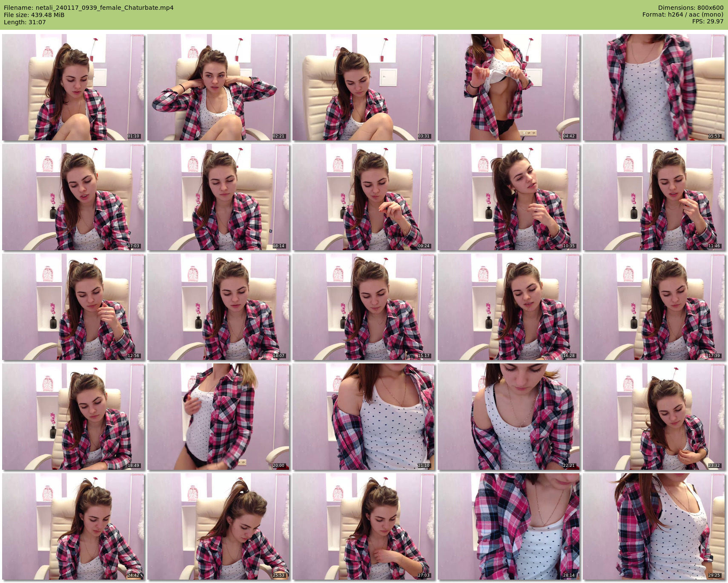Select the thumbnail timestamped 14:07
Viewport: 728px width, 583px height.
tap(218, 307)
